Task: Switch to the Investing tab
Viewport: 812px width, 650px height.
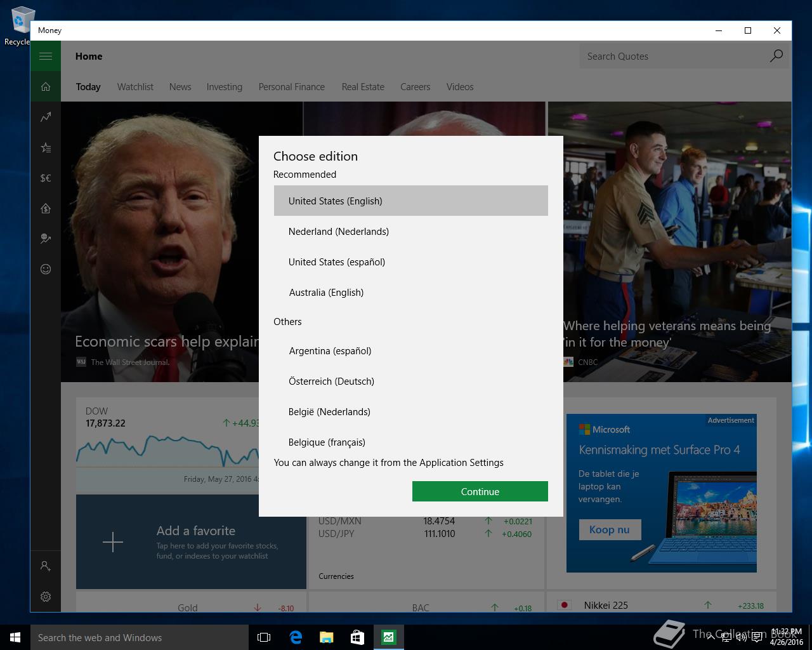Action: point(225,87)
